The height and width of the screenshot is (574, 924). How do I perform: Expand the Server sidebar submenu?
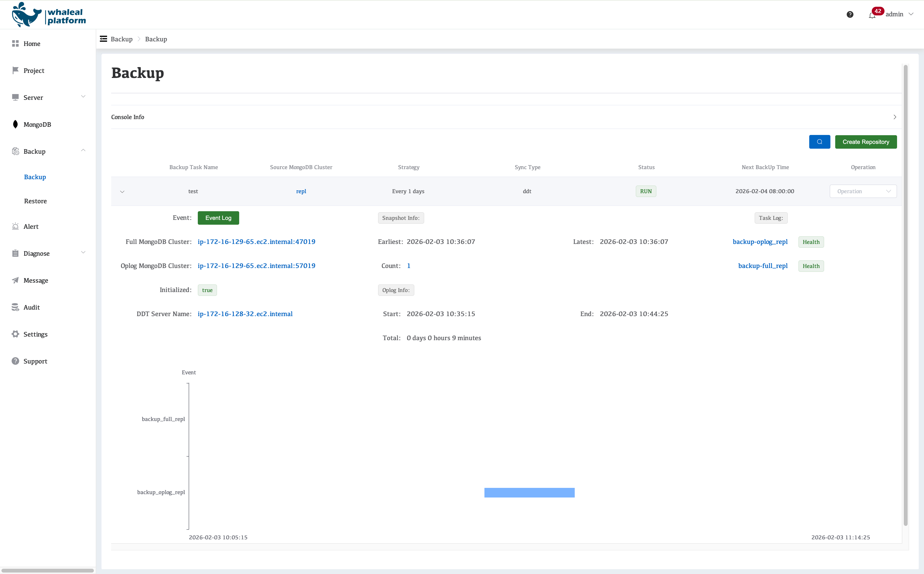(x=83, y=97)
